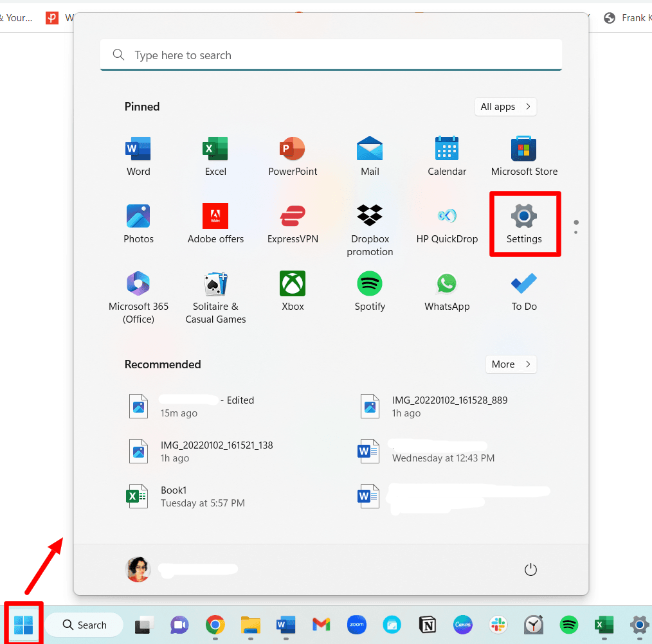Open Settings from pinned apps
Screen dimensions: 652x644
524,216
